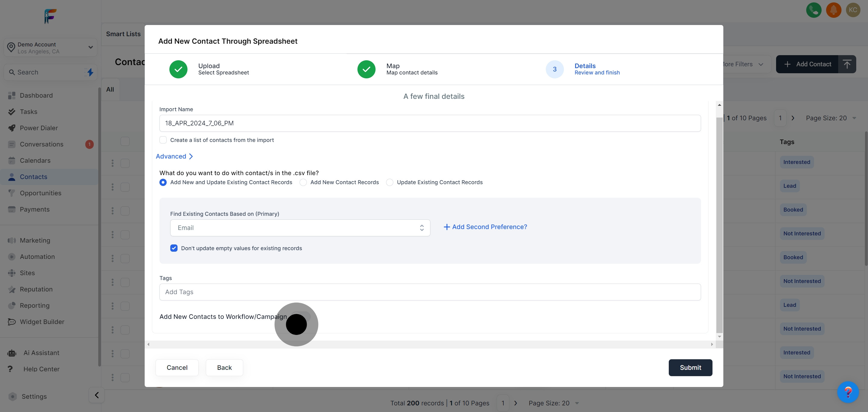Open Opportunities in the sidebar menu
Screen dimensions: 868x412
tap(40, 193)
